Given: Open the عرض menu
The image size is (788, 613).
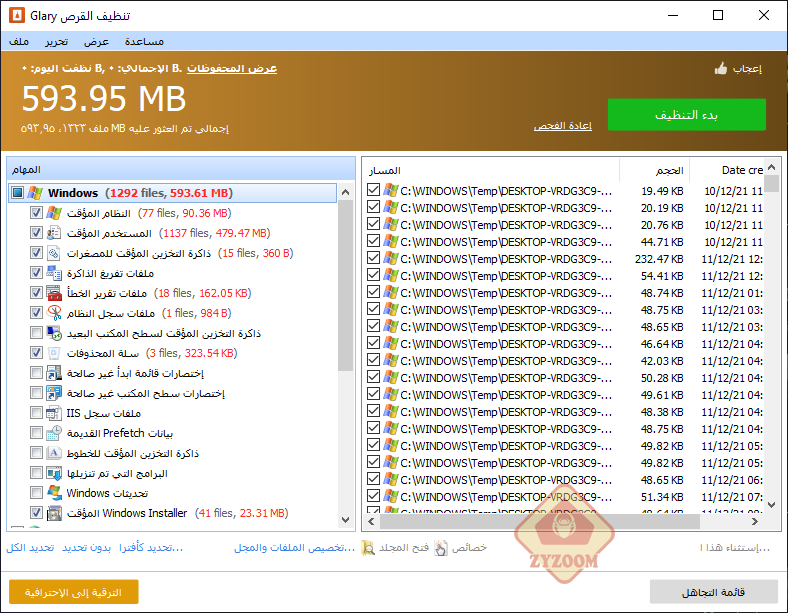Looking at the screenshot, I should [x=96, y=42].
